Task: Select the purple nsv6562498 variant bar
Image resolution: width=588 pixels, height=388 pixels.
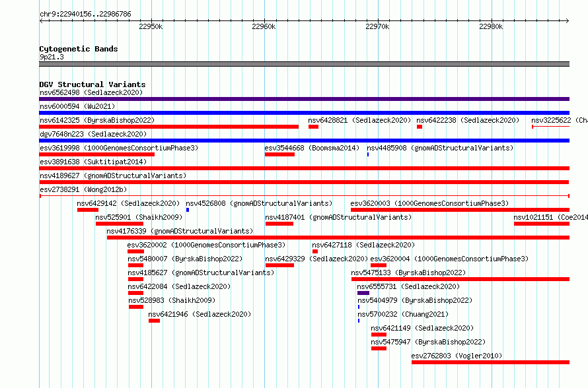Action: (x=304, y=99)
